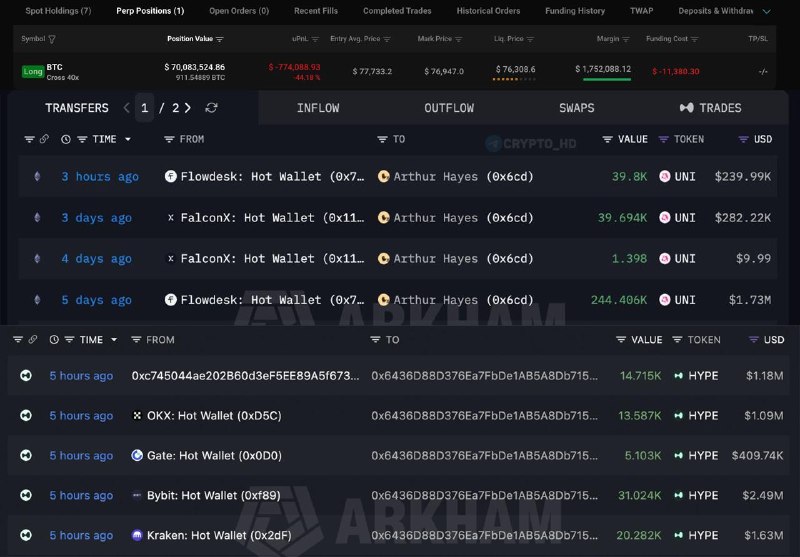Screen dimensions: 800x557
Task: Click clock icon in lower table header
Action: pos(54,340)
